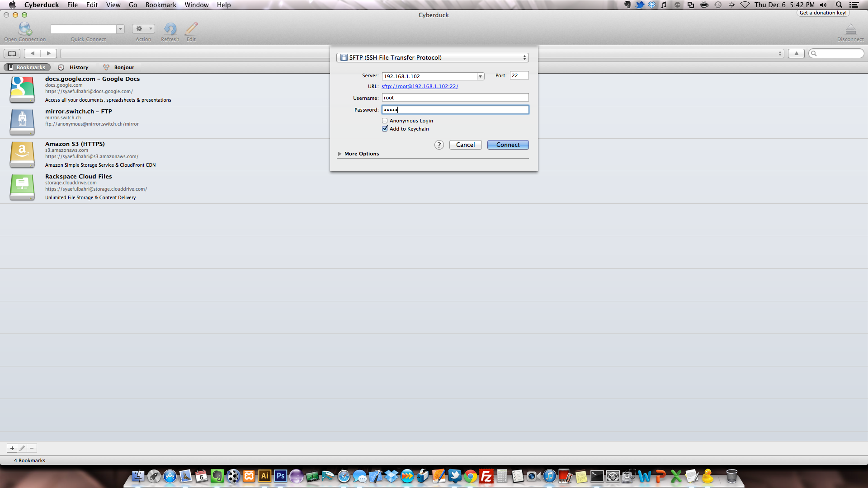
Task: Click the Wi-Fi icon in menu bar
Action: click(x=745, y=5)
